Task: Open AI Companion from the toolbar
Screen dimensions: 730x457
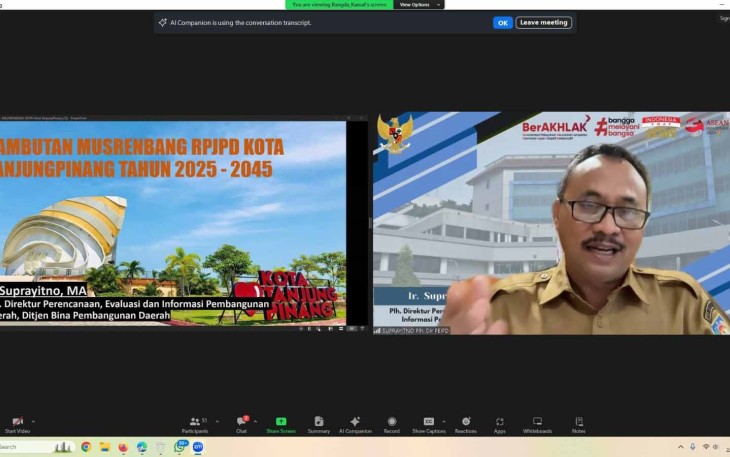Action: point(355,425)
